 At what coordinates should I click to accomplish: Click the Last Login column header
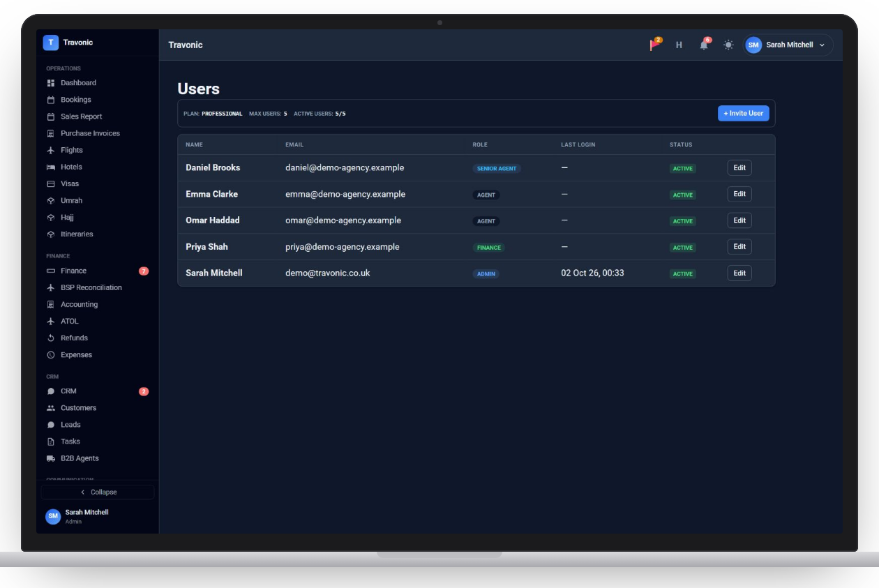(x=578, y=145)
